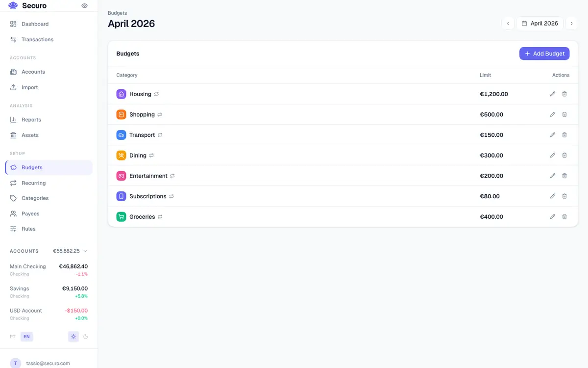The width and height of the screenshot is (588, 368).
Task: Edit the Groceries budget with pencil icon
Action: tap(553, 216)
